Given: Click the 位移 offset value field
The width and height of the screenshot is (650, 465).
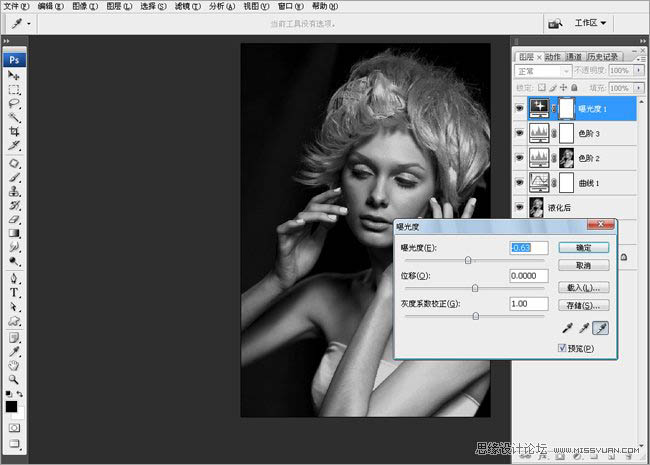Looking at the screenshot, I should click(x=527, y=276).
